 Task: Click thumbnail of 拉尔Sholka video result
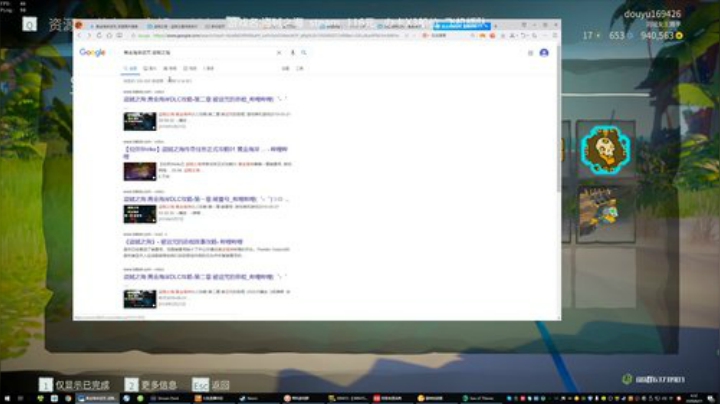tap(140, 171)
